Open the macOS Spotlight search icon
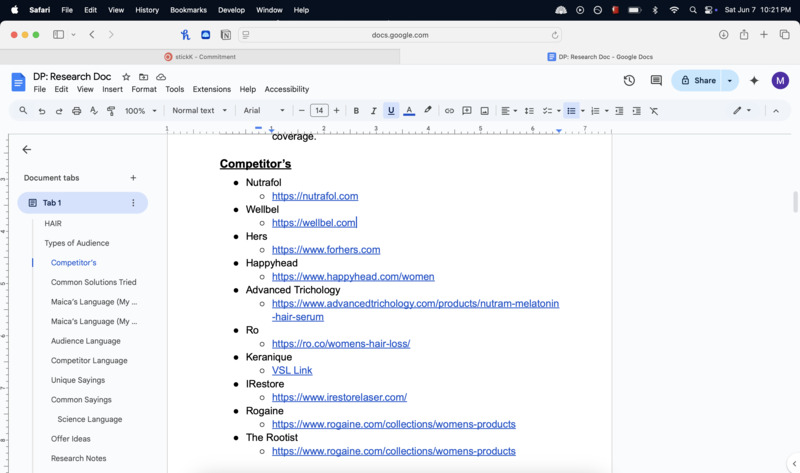 [692, 10]
